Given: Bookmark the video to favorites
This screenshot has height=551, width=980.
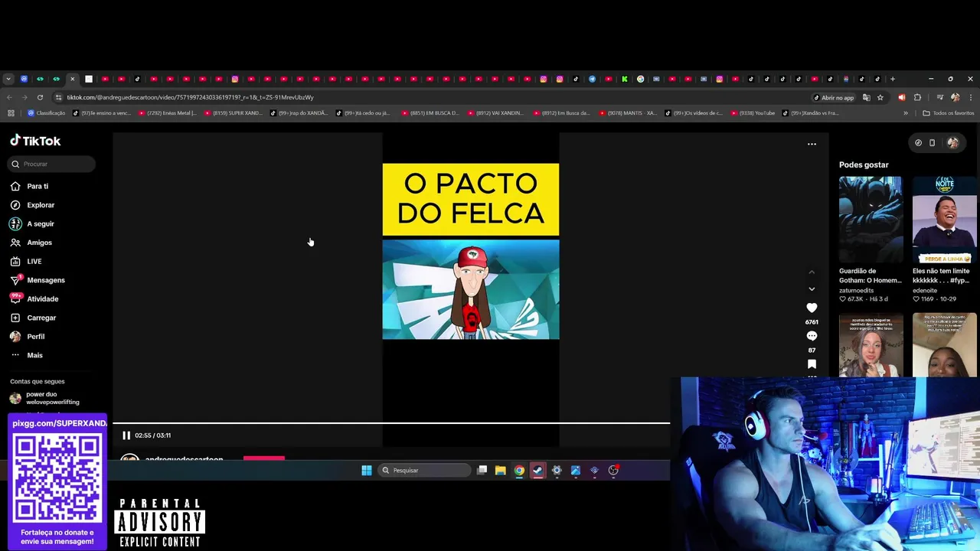Looking at the screenshot, I should click(812, 364).
